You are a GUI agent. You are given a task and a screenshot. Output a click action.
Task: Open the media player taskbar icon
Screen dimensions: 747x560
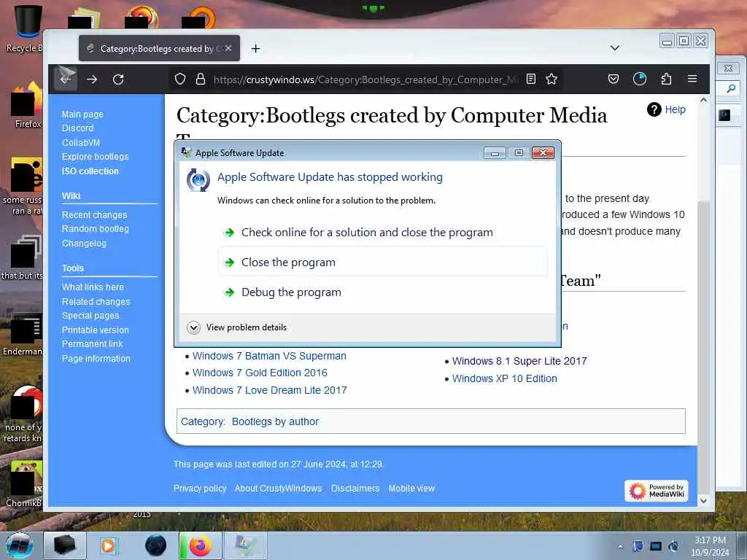(109, 545)
